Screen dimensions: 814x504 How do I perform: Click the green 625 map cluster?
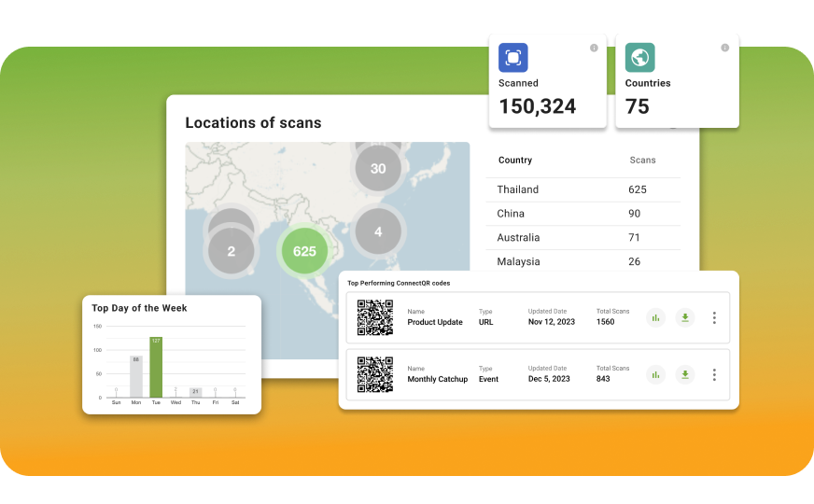[304, 251]
